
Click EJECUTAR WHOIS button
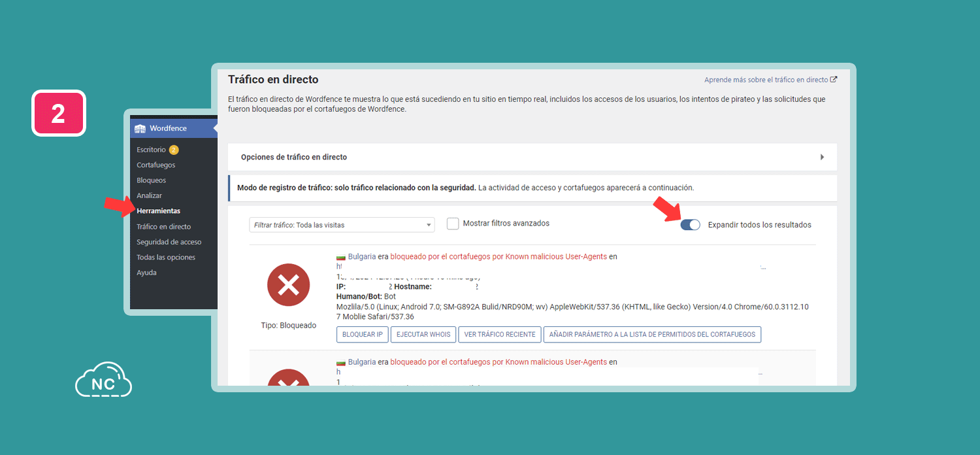[x=423, y=334]
